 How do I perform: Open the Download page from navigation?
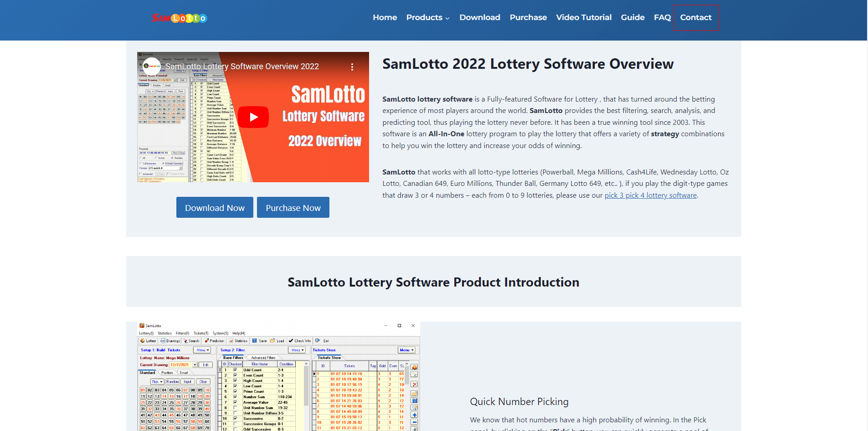[480, 17]
